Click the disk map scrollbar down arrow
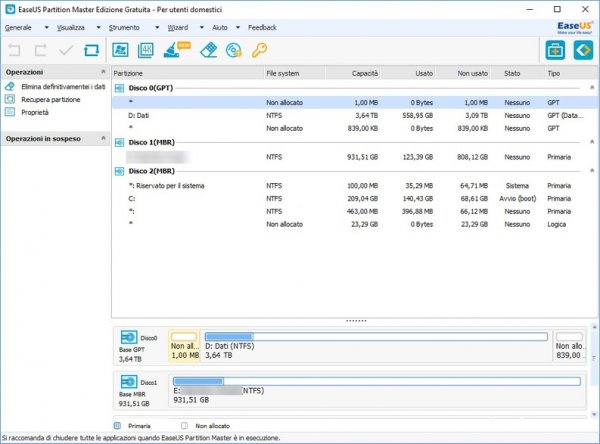Screen dimensions: 600x444 point(594,415)
